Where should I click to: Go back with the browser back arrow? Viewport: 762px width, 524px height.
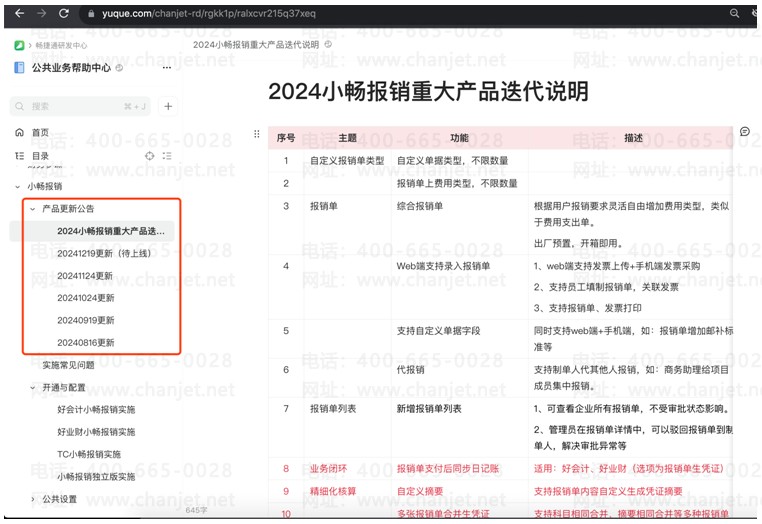pos(17,13)
